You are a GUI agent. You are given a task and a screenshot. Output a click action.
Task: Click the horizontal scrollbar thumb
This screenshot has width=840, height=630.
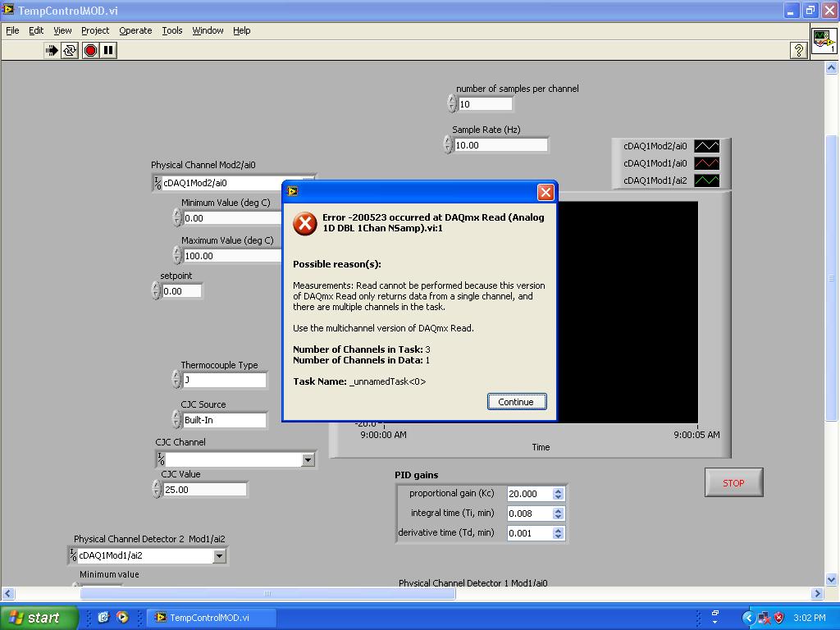coord(268,593)
